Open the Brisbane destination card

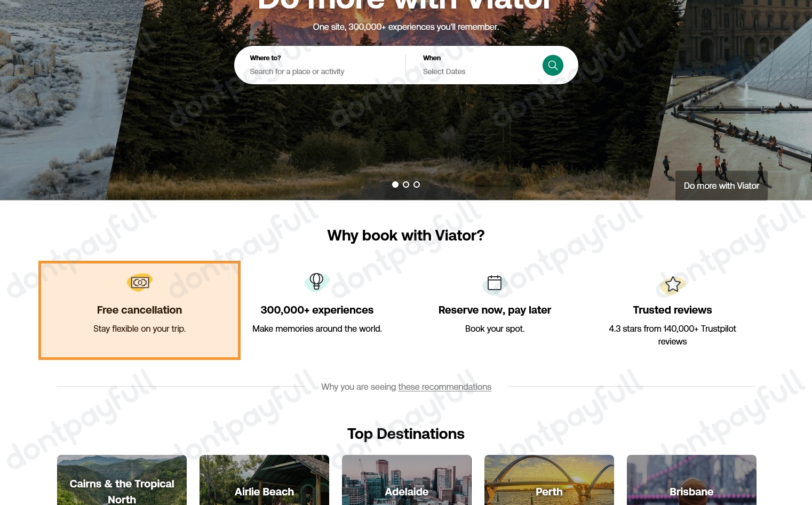[x=691, y=480]
